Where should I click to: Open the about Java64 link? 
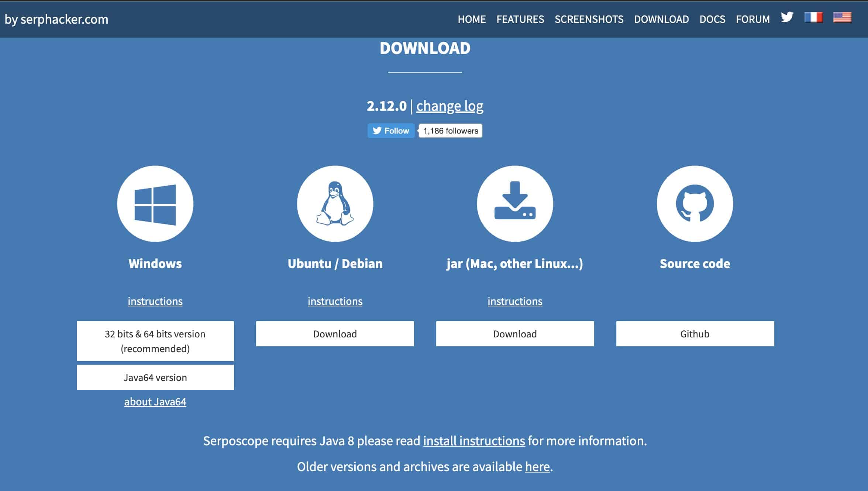click(155, 402)
